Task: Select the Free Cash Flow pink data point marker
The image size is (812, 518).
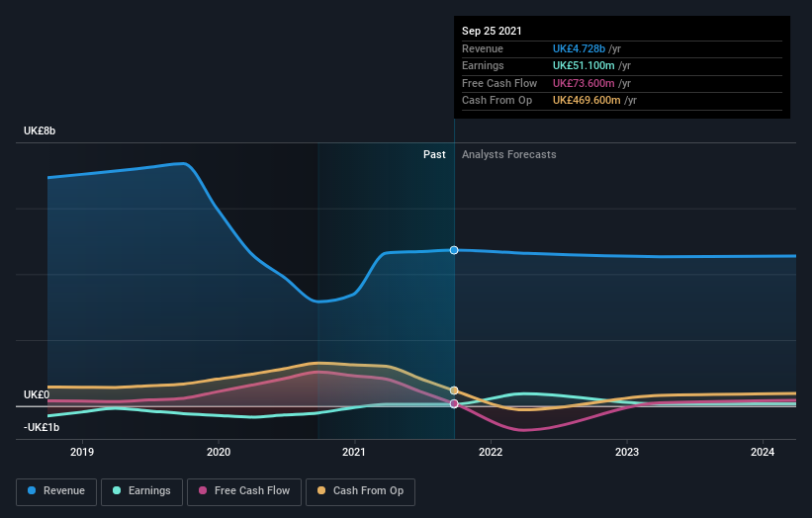Action: pyautogui.click(x=454, y=403)
